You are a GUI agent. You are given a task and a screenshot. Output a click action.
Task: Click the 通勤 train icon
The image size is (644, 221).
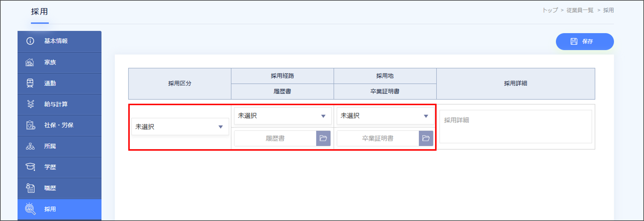(x=30, y=83)
